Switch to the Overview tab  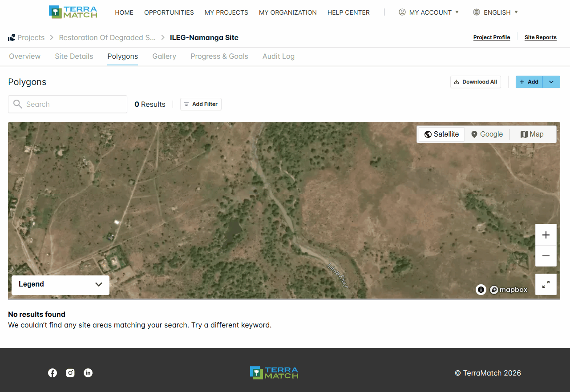pyautogui.click(x=25, y=57)
